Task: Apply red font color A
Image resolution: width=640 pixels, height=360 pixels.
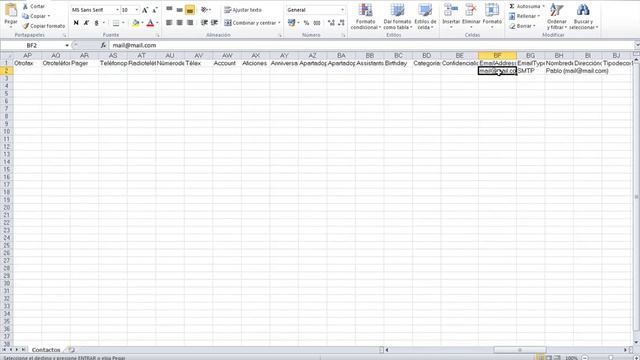Action: coord(150,23)
